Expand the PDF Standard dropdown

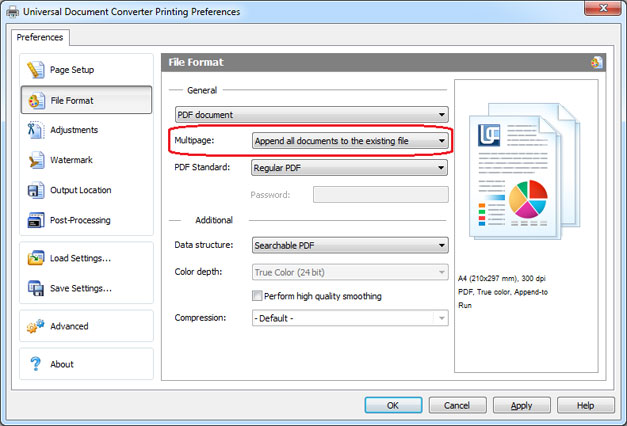(x=349, y=168)
